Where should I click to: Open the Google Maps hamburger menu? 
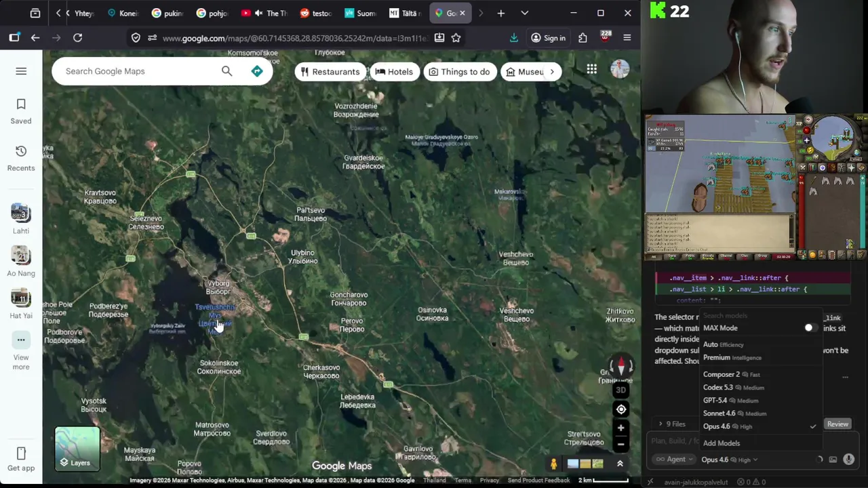(21, 71)
